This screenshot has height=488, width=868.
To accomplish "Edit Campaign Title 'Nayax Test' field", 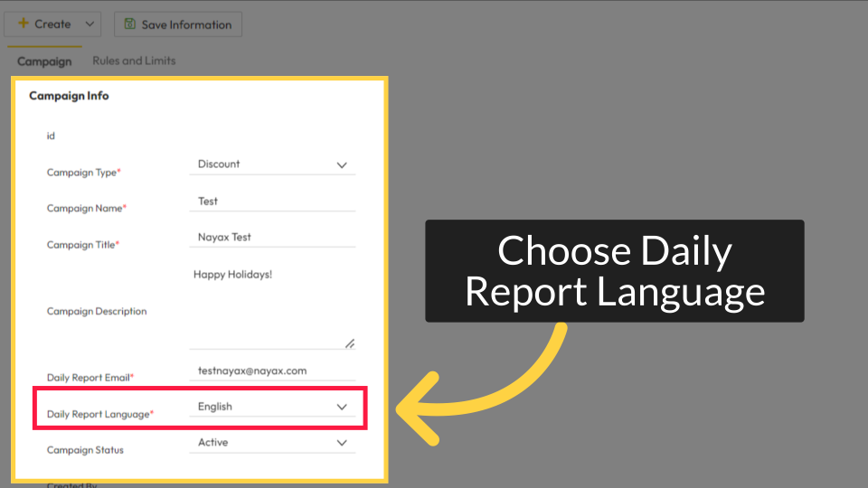I will pyautogui.click(x=272, y=238).
